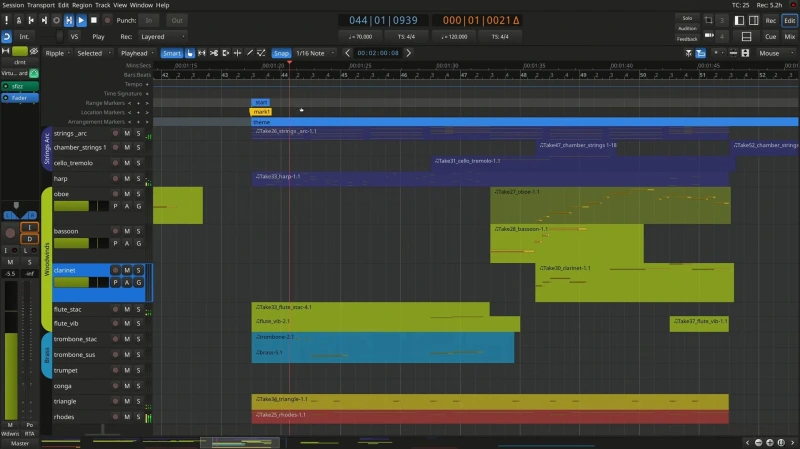This screenshot has width=800, height=449.
Task: Click the expand tracks height icon
Action: [745, 53]
